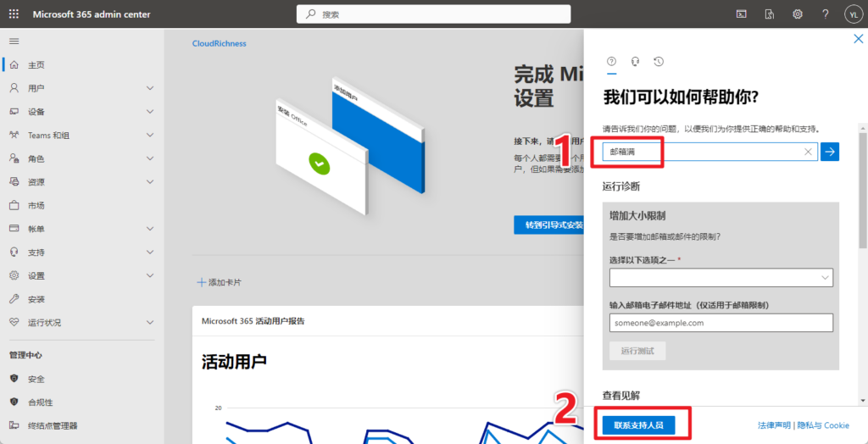This screenshot has height=444, width=868.
Task: Select 主页 in the left navigation
Action: (x=36, y=65)
